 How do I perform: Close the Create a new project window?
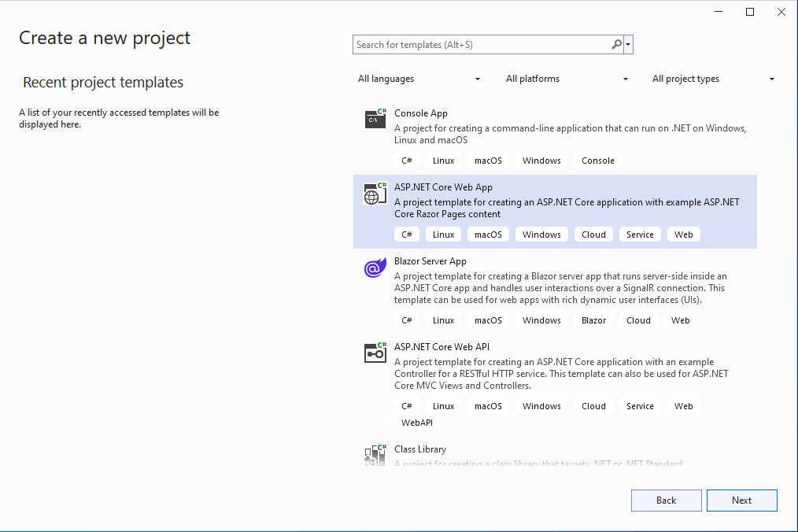click(781, 12)
